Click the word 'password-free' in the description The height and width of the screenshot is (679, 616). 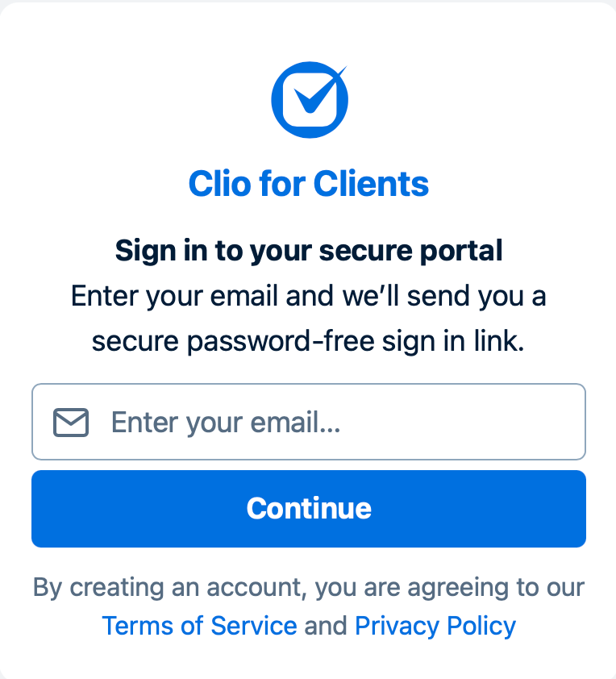click(281, 342)
